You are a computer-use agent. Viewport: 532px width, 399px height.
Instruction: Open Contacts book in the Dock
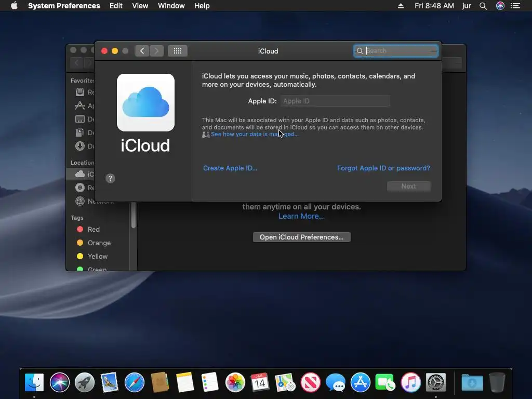160,382
